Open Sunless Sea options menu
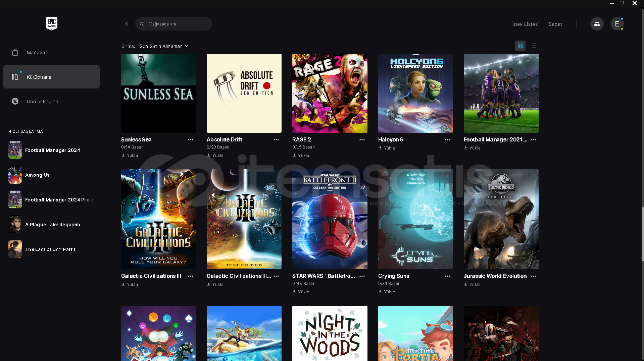The width and height of the screenshot is (644, 361). 191,140
